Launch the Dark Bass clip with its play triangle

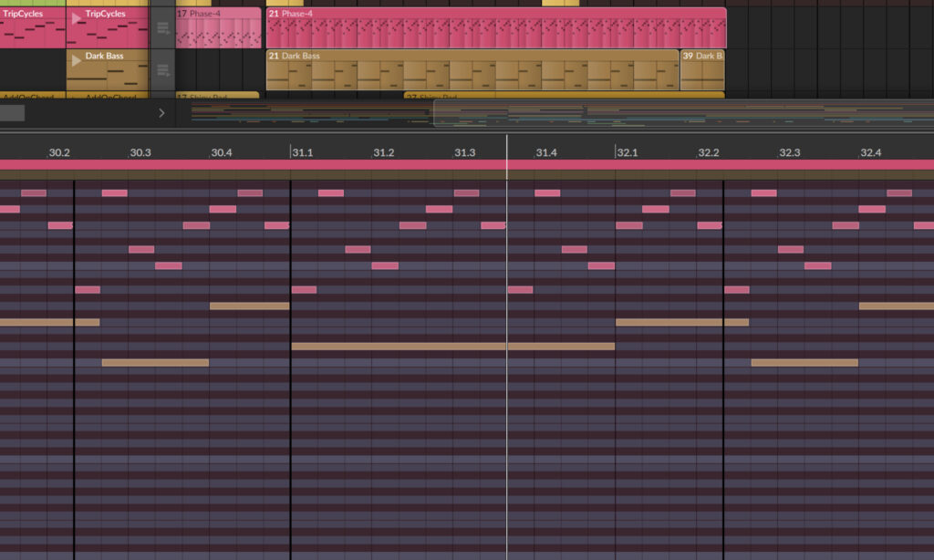click(x=77, y=60)
